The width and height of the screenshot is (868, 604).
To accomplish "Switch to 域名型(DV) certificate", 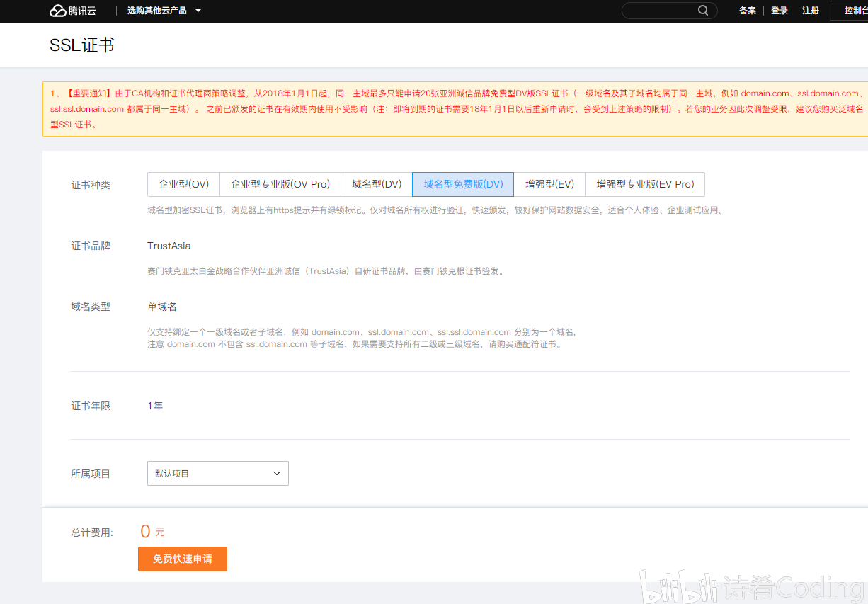I will (x=377, y=184).
